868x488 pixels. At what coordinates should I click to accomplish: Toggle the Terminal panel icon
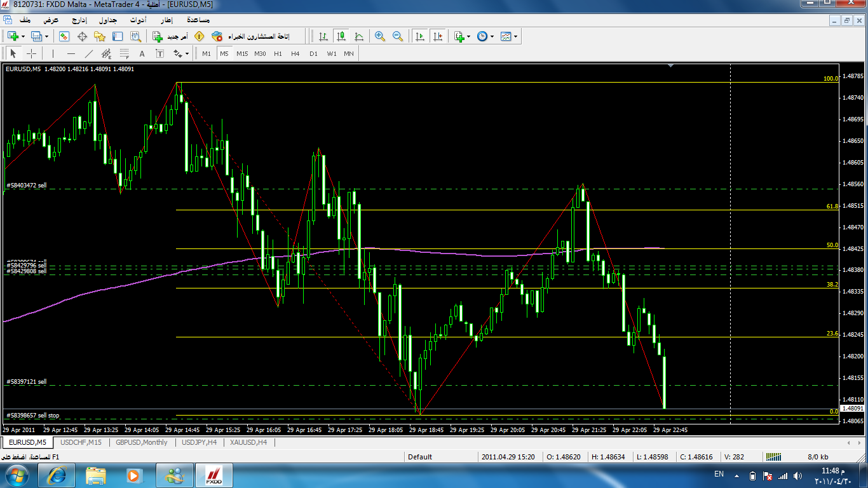tap(117, 37)
